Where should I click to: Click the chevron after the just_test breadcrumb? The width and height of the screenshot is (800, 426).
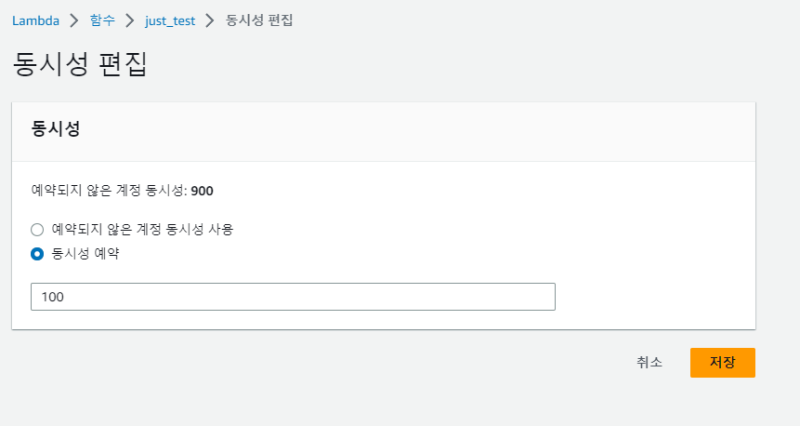(210, 20)
